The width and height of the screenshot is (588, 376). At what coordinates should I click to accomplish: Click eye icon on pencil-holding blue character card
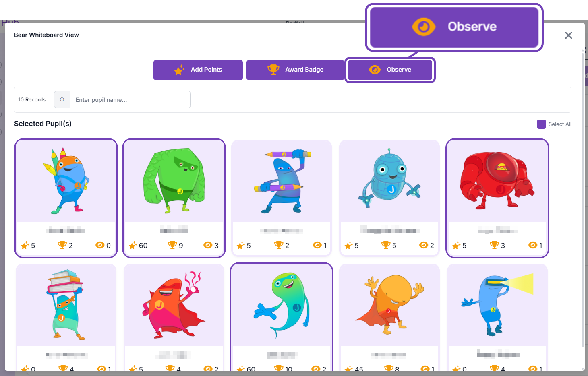pyautogui.click(x=317, y=245)
